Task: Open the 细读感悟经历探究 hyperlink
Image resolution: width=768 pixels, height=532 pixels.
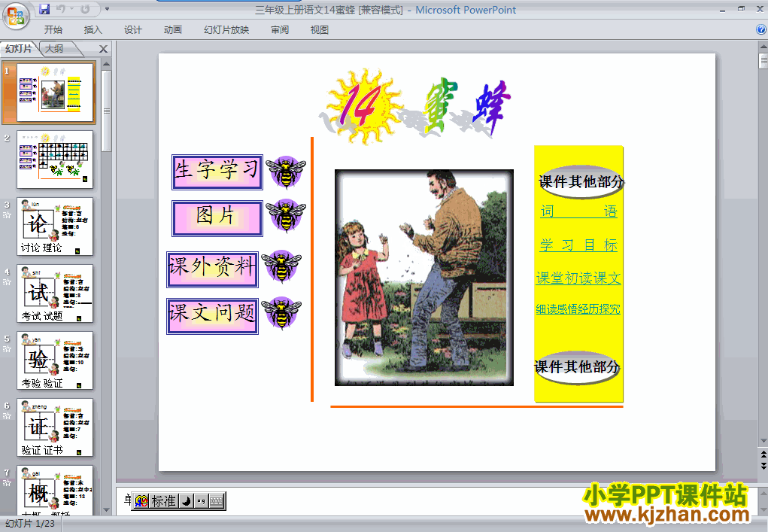Action: click(x=578, y=309)
